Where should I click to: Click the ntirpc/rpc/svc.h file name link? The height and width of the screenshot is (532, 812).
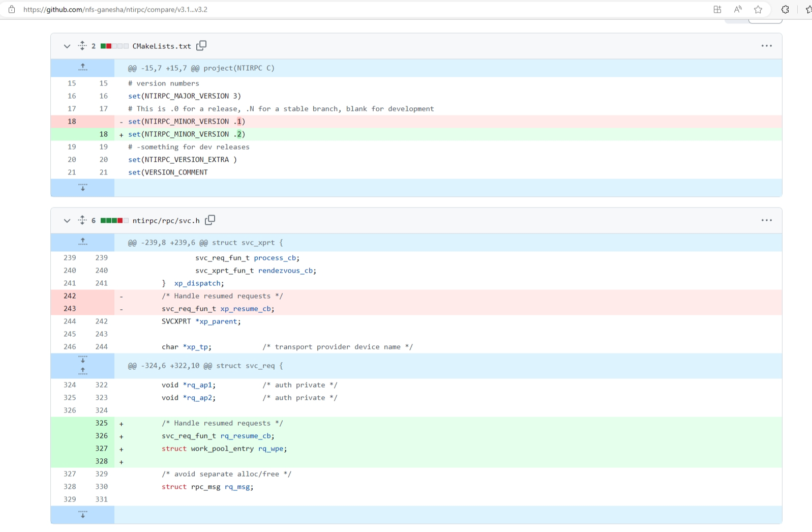166,221
